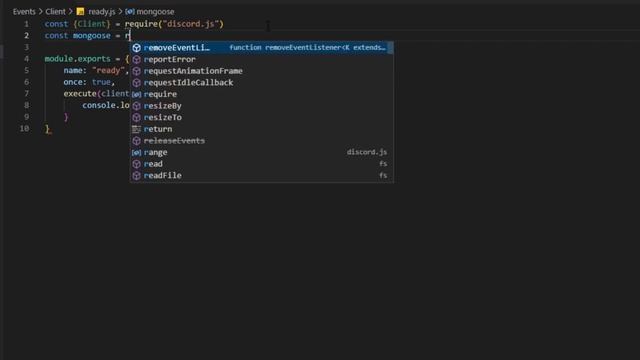Click keyword icon beside return
Image resolution: width=640 pixels, height=360 pixels.
point(137,129)
